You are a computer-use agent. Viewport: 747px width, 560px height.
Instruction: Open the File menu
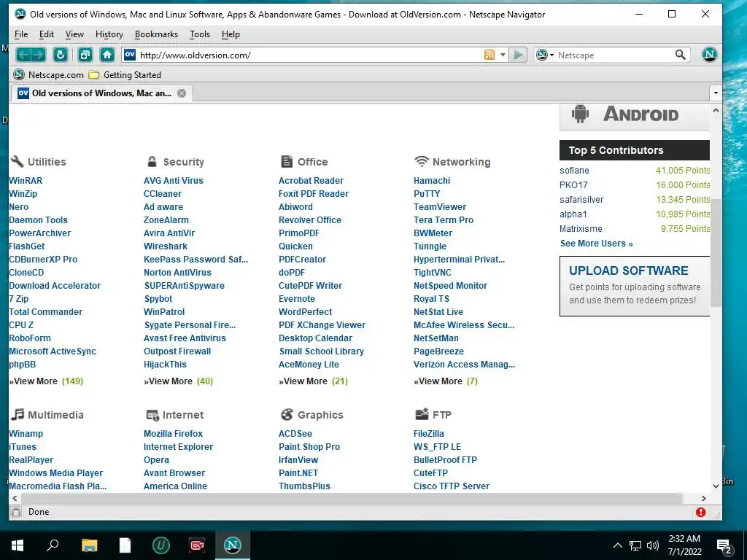coord(21,34)
